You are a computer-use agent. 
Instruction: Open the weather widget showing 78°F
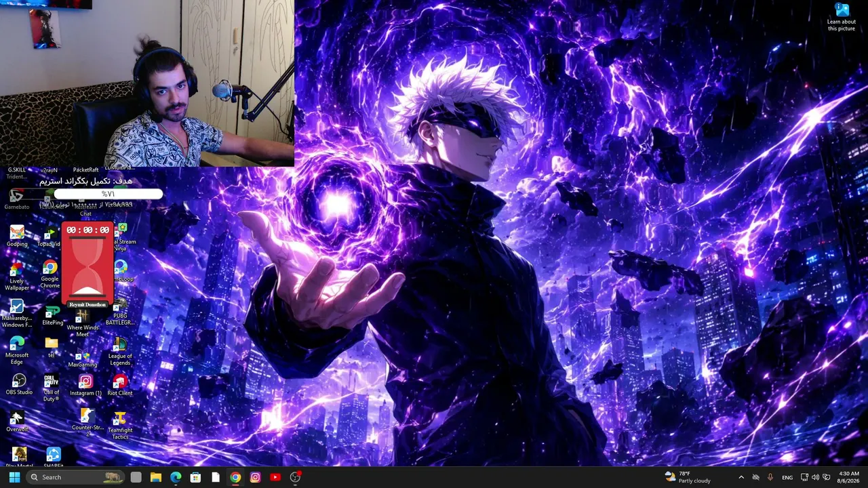(x=688, y=477)
